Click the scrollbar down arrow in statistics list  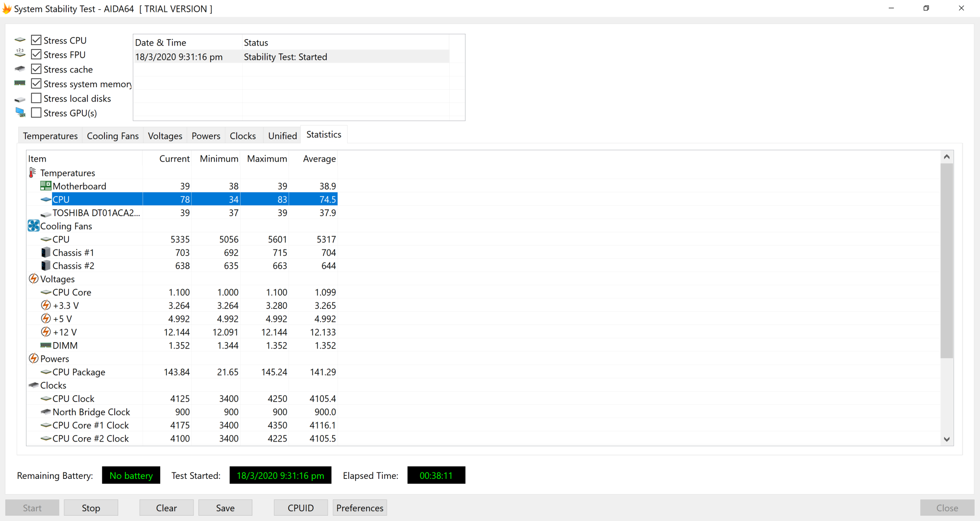947,439
